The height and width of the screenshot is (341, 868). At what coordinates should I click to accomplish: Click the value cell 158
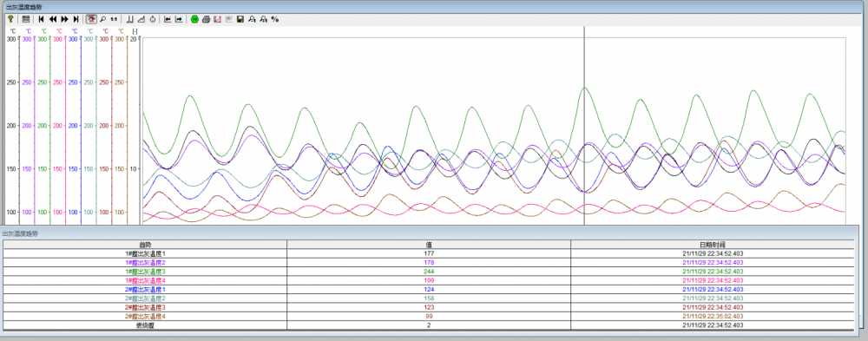pyautogui.click(x=429, y=298)
